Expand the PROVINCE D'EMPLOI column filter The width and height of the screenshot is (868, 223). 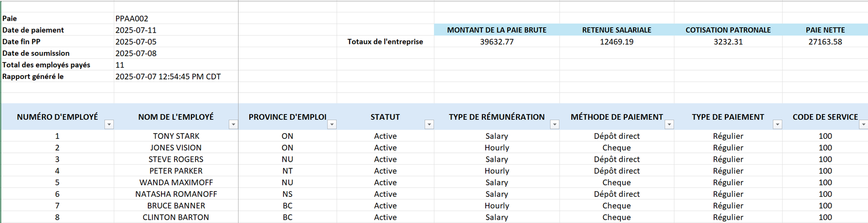(332, 124)
